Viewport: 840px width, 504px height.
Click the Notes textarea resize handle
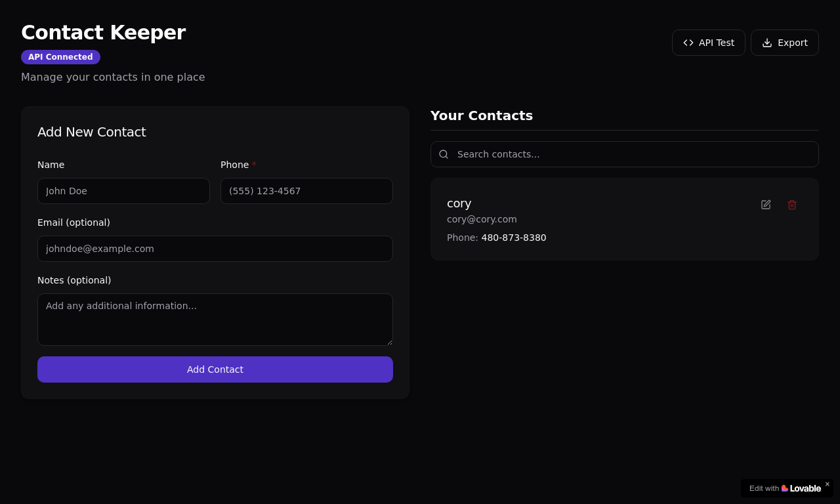[389, 342]
